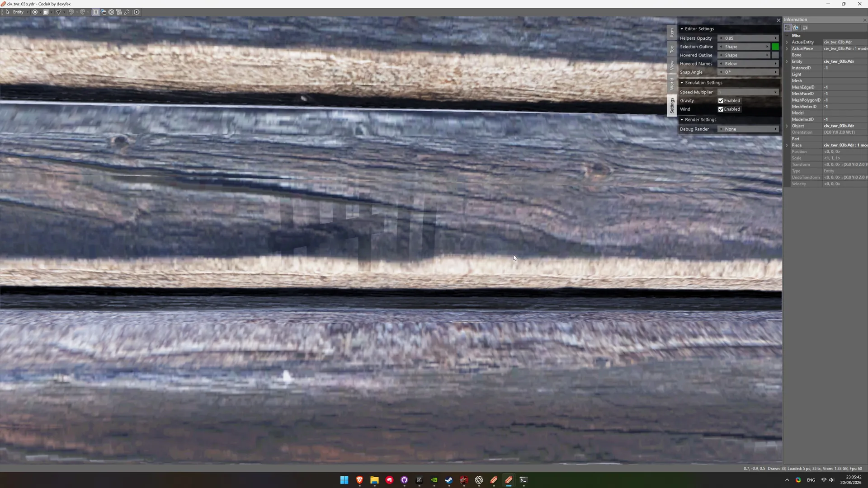
Task: Disable the Wind Enabled checkbox
Action: 721,109
